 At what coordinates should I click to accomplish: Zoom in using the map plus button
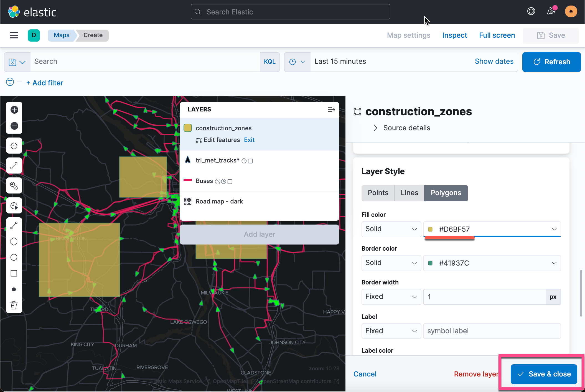[14, 110]
